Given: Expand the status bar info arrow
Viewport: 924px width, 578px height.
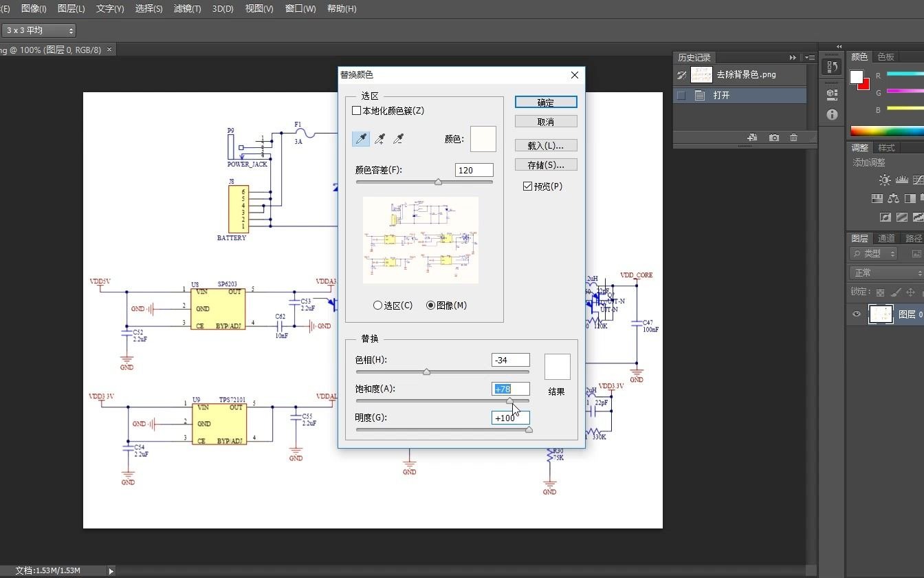Looking at the screenshot, I should [x=111, y=570].
